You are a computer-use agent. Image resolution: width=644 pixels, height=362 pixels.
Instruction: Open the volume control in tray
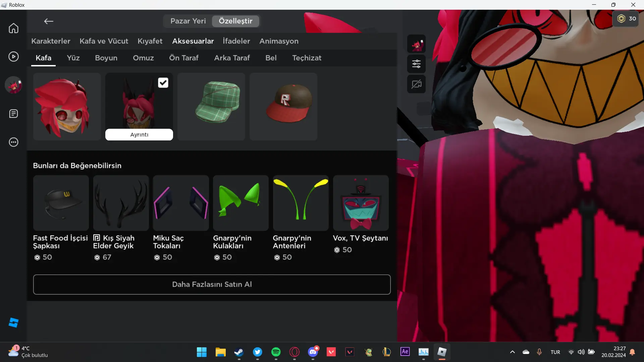coord(581,352)
